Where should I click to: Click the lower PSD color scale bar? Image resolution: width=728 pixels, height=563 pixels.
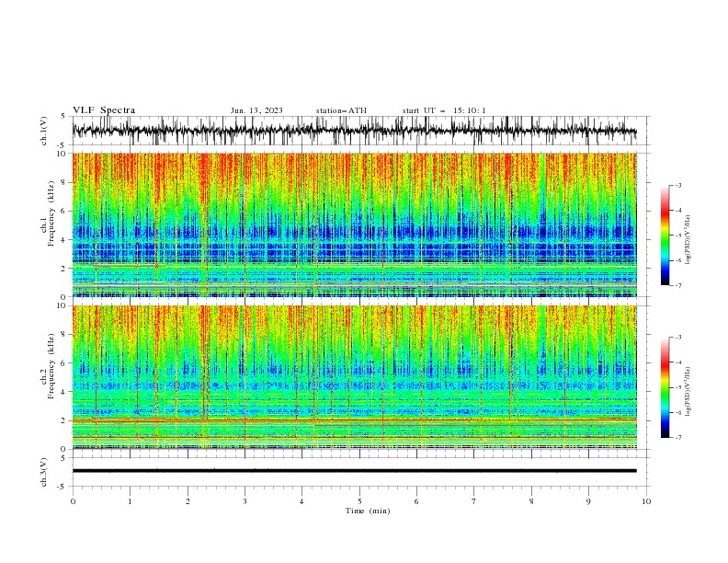click(x=665, y=387)
